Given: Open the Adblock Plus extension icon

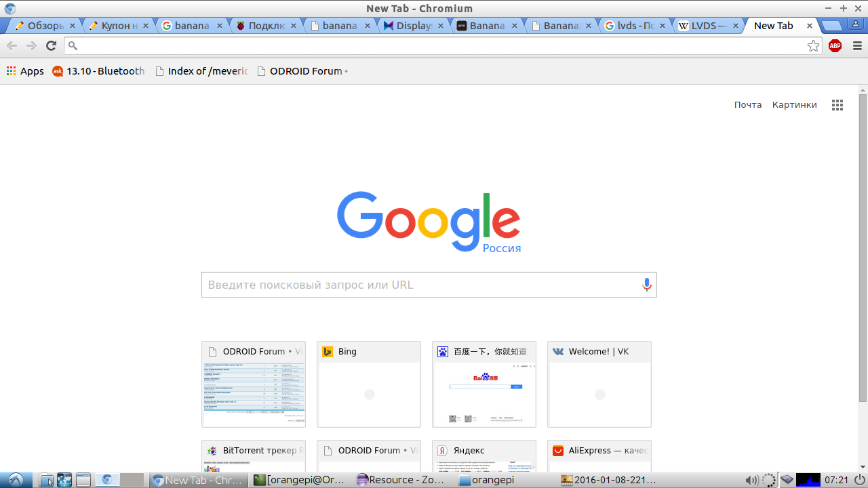Looking at the screenshot, I should pos(835,46).
